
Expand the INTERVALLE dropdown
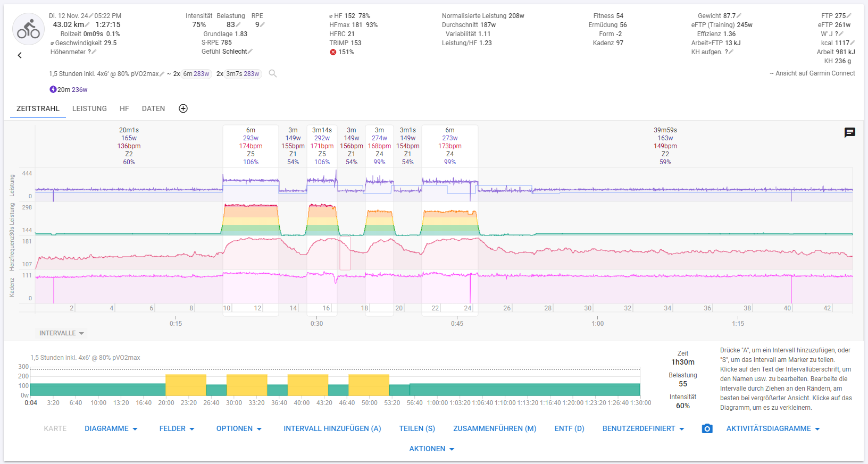coord(62,333)
